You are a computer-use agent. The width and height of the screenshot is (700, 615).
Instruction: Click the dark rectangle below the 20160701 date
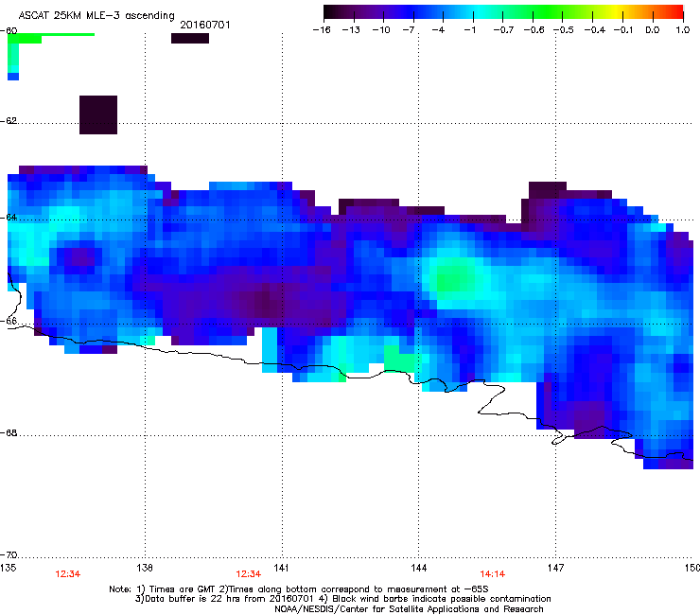pos(190,39)
